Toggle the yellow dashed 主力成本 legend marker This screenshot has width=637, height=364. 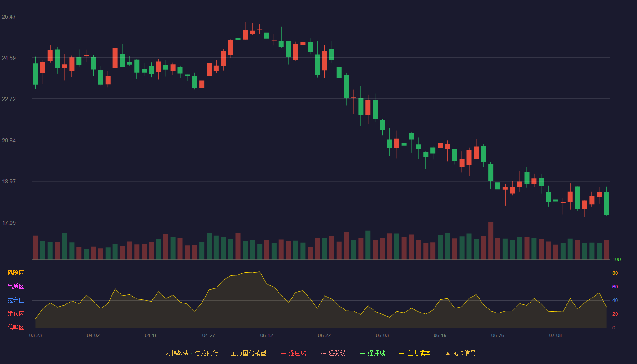(x=402, y=353)
